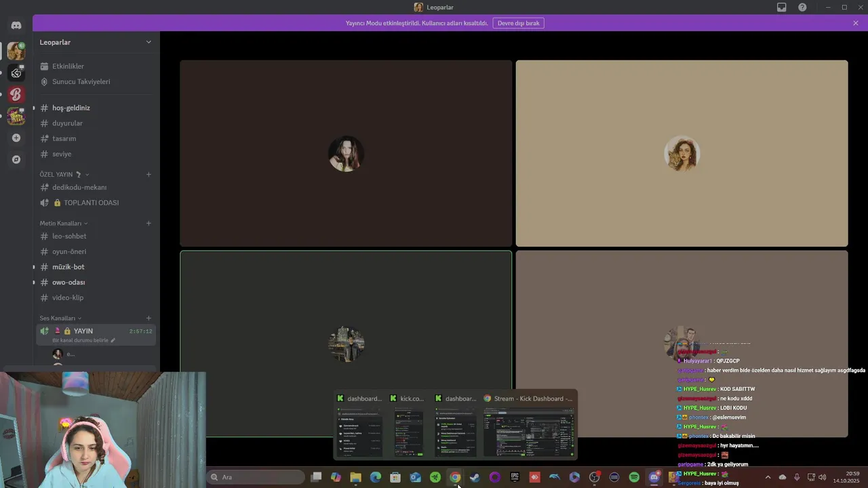Open clock showing 20:59 14.10.2025
868x488 pixels.
(846, 477)
